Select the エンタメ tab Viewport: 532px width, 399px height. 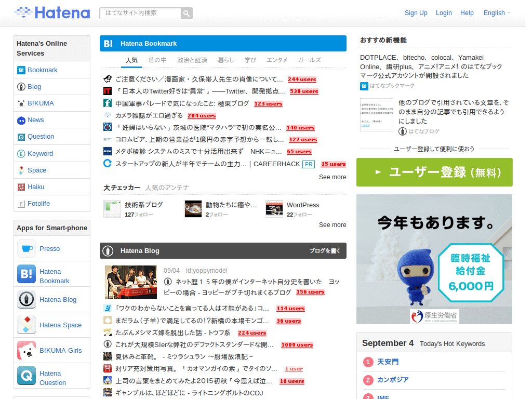(x=277, y=60)
